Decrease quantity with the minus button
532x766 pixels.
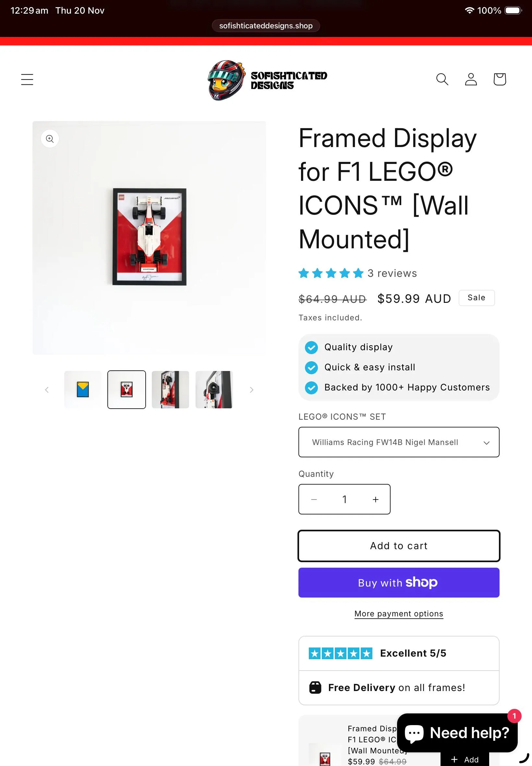coord(314,500)
